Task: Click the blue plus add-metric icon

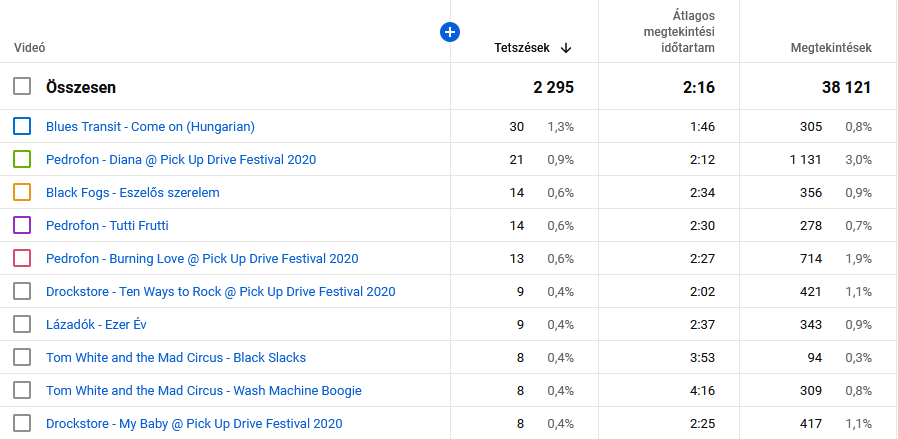Action: coord(450,32)
